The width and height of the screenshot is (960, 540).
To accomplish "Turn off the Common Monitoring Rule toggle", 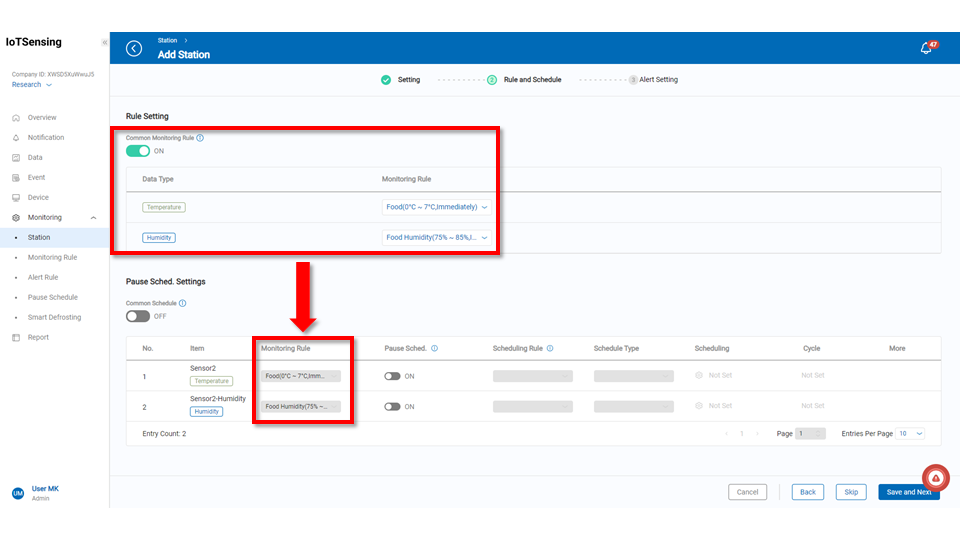I will coord(138,151).
